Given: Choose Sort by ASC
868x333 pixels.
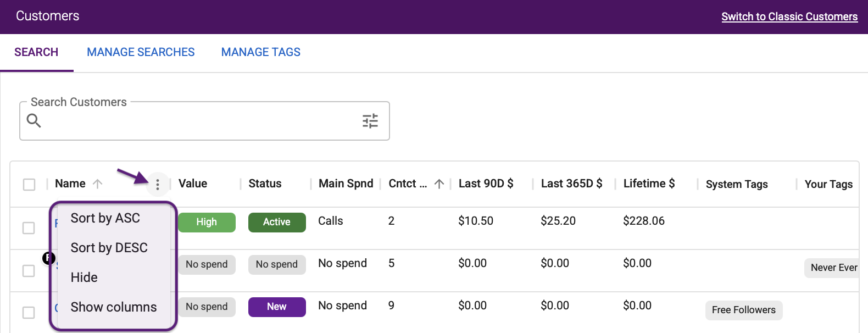Looking at the screenshot, I should point(105,218).
